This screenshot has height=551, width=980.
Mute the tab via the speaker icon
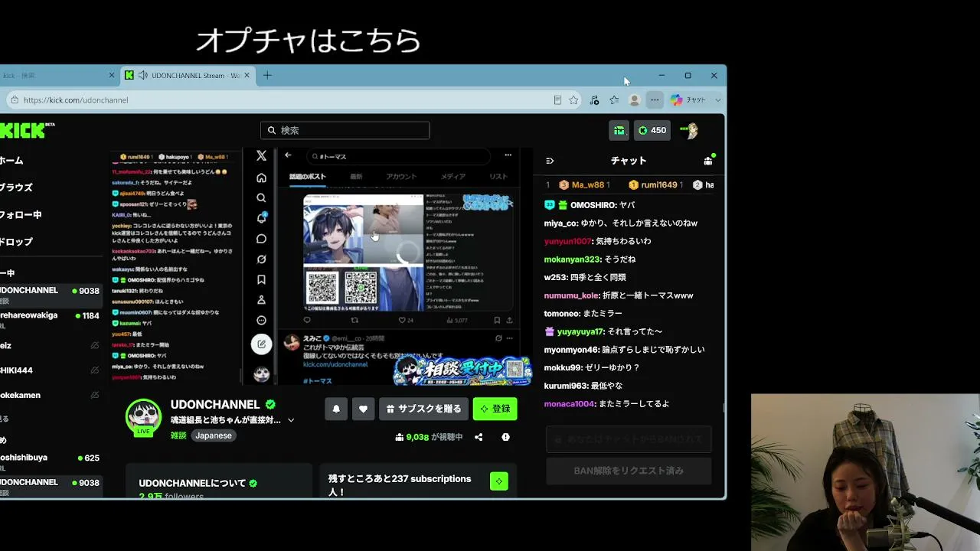pyautogui.click(x=143, y=75)
